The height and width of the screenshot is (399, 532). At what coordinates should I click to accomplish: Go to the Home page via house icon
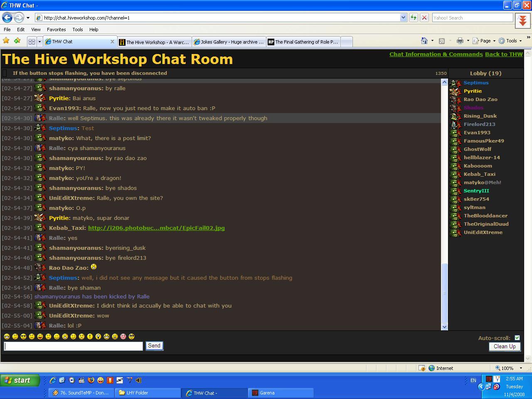(x=424, y=41)
